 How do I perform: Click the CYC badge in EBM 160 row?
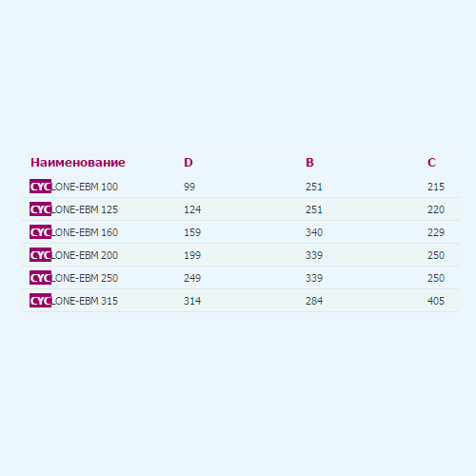coord(40,232)
